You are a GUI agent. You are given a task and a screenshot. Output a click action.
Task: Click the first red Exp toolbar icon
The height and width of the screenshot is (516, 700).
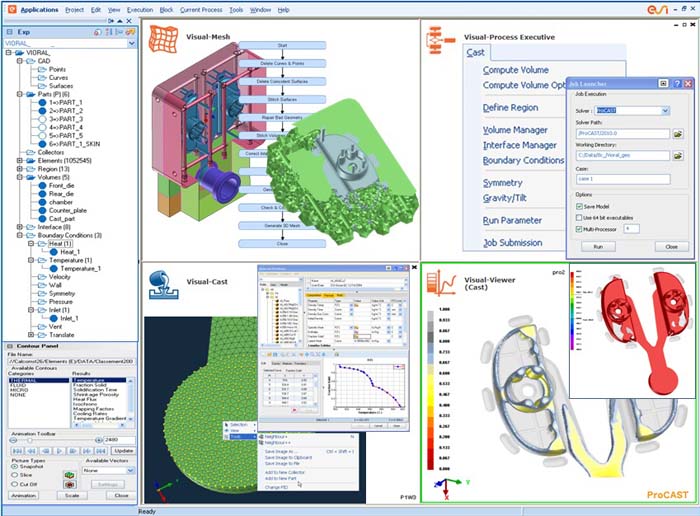point(97,32)
